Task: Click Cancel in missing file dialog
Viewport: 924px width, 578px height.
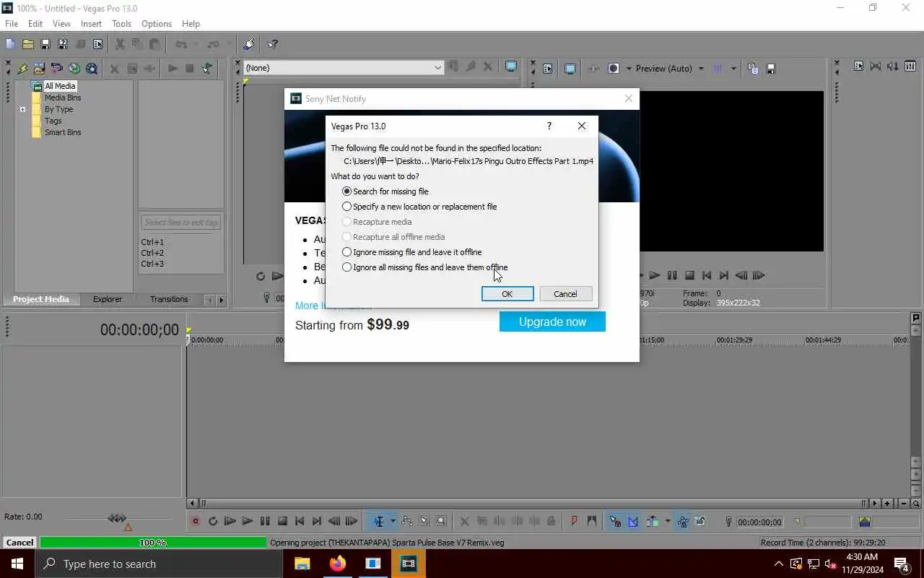Action: pyautogui.click(x=565, y=294)
